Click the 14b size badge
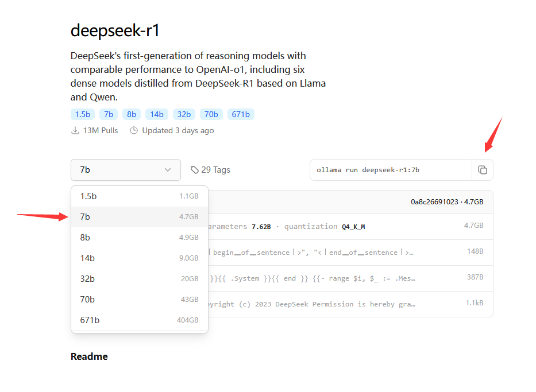Image resolution: width=536 pixels, height=392 pixels. (x=157, y=114)
